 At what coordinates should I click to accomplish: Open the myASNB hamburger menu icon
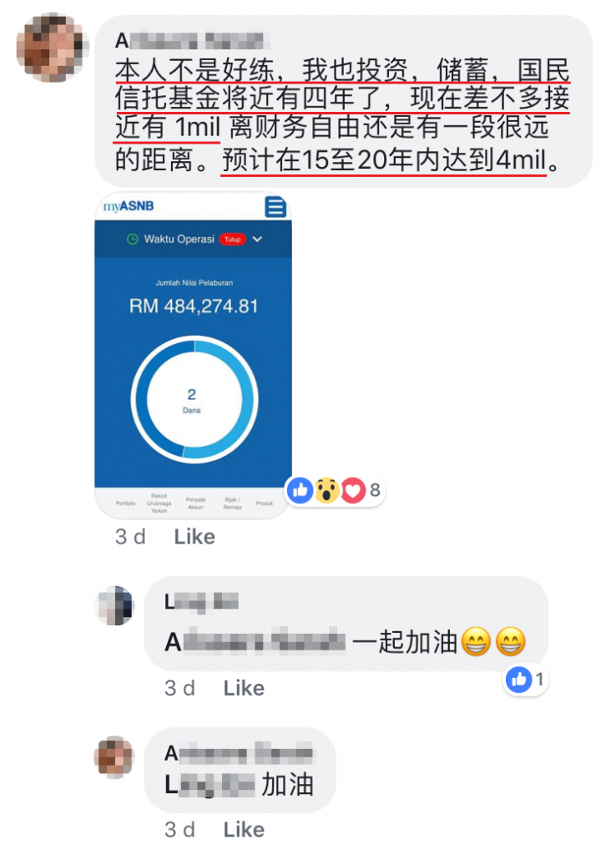(x=275, y=207)
